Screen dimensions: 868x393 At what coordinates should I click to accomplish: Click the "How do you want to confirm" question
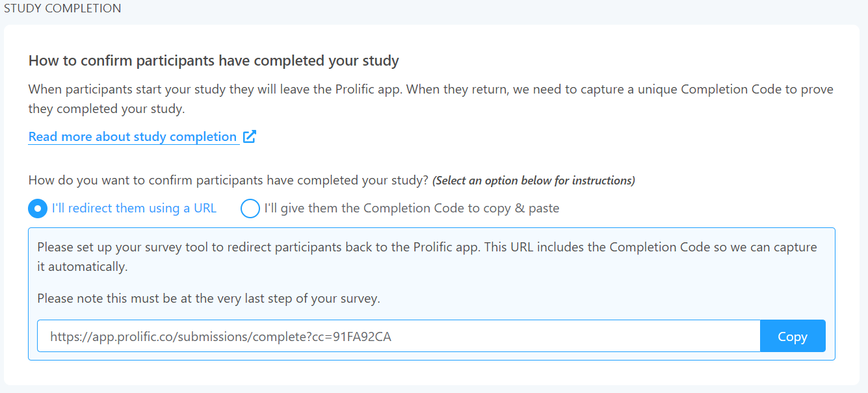[x=229, y=180]
